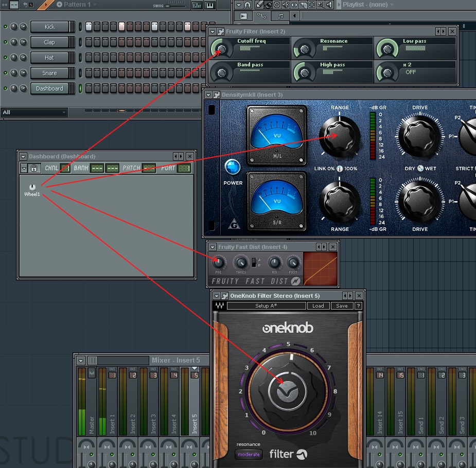The height and width of the screenshot is (468, 476).
Task: Open the Fruity Filter plugin options menu arrow
Action: pos(213,31)
